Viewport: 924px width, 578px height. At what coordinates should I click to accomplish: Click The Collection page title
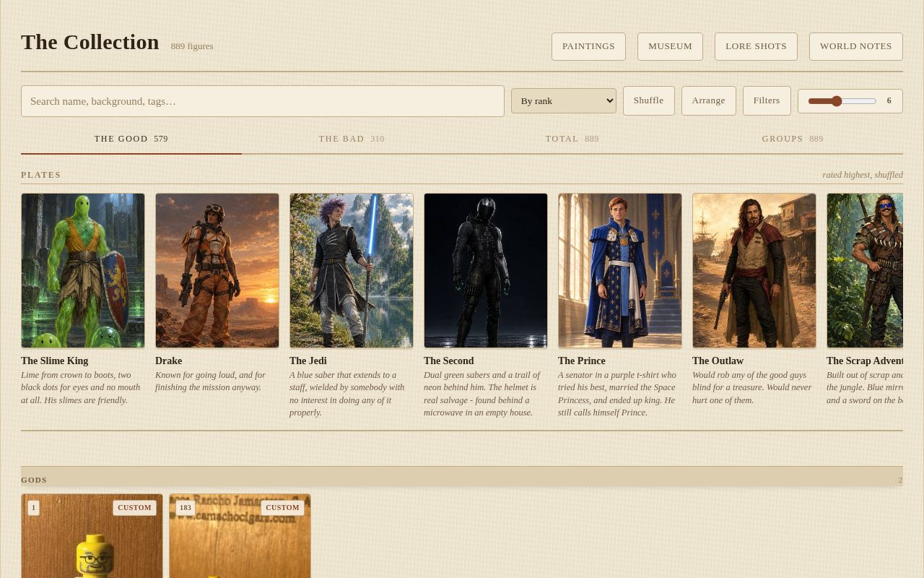point(90,42)
